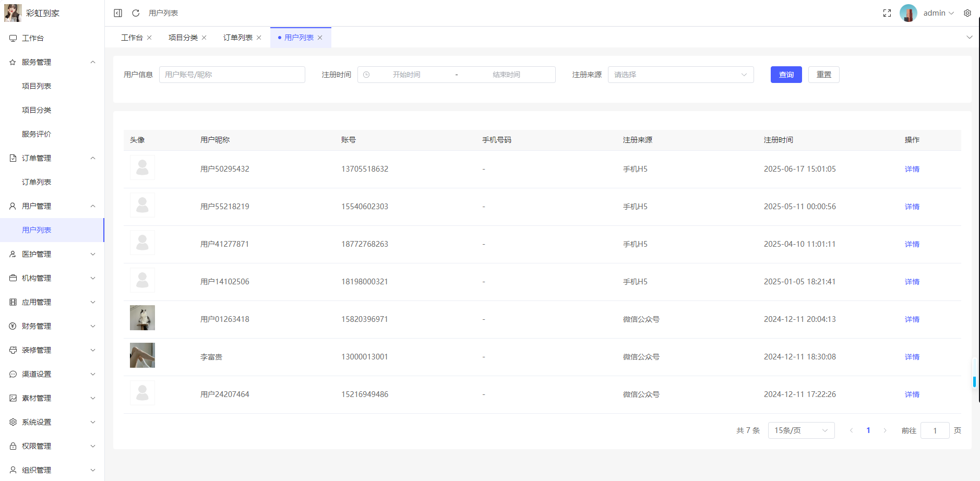Image resolution: width=980 pixels, height=481 pixels.
Task: Close the 订单列表 tab
Action: click(259, 38)
